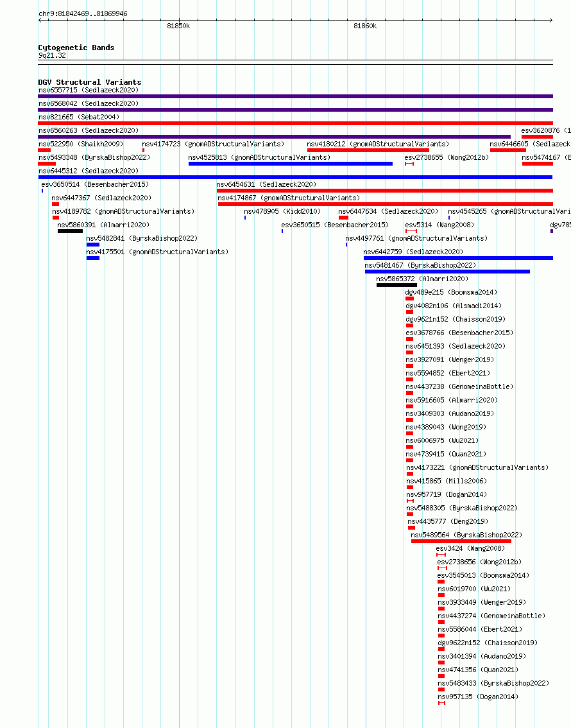Click esv3650514 (Besenbacher2015) label
The width and height of the screenshot is (571, 728).
[95, 184]
